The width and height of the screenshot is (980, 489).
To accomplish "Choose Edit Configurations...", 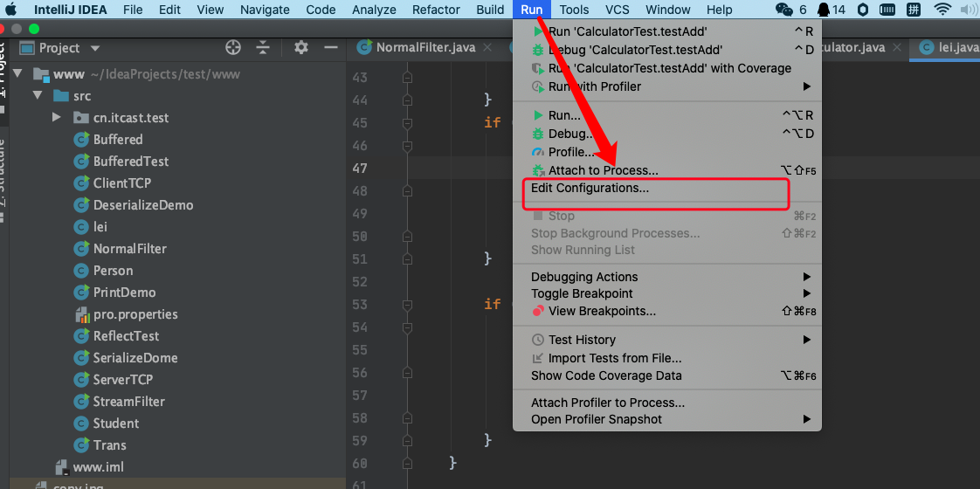I will 667,188.
